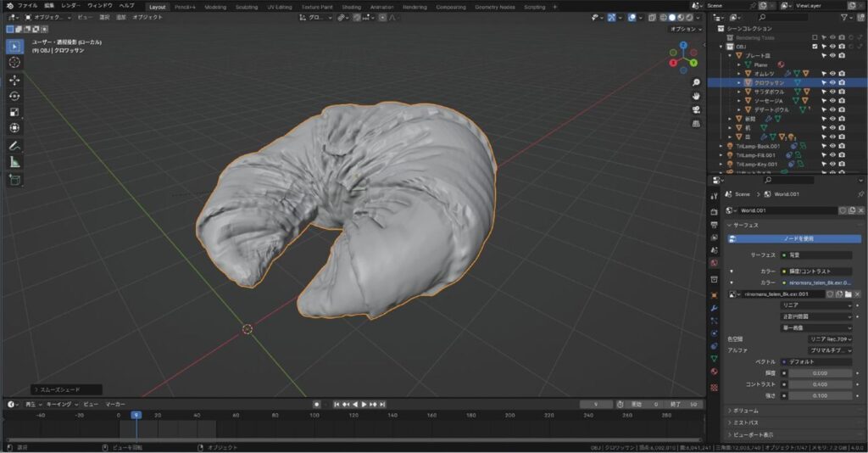
Task: Select the Add Cube tool
Action: [14, 180]
